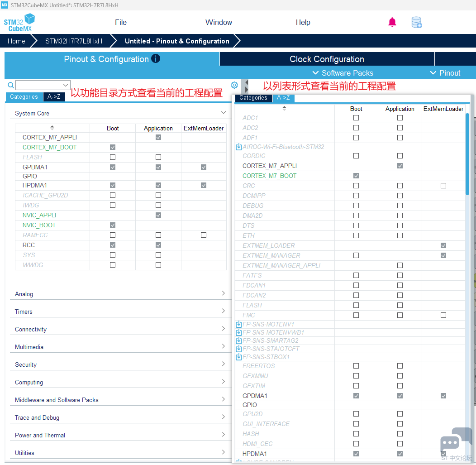Click download icon beside FP-SNS-SMARTAG2
The image size is (476, 465).
(x=238, y=341)
